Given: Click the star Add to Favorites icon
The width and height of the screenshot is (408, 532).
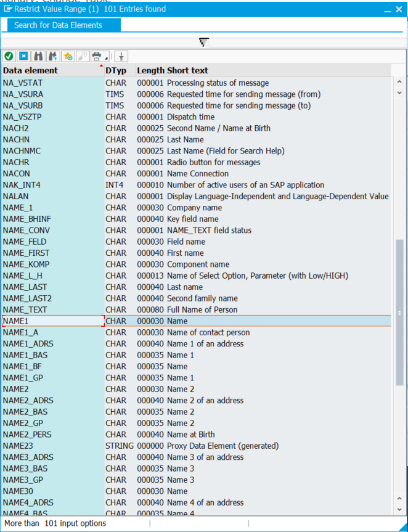Looking at the screenshot, I should point(68,56).
